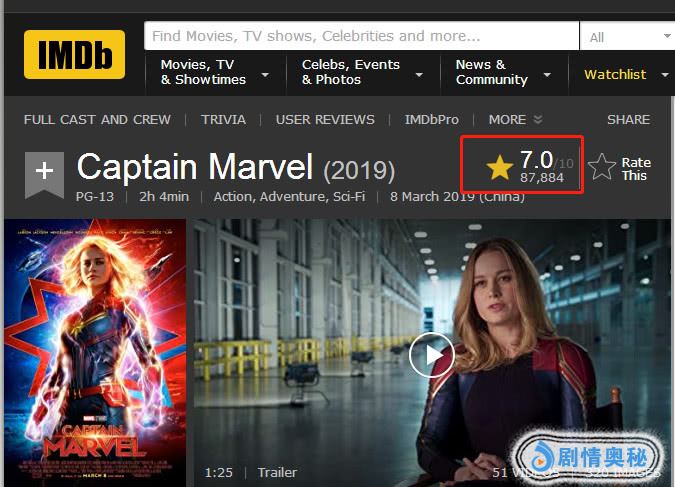Click into the Find Movies search field

click(x=362, y=36)
